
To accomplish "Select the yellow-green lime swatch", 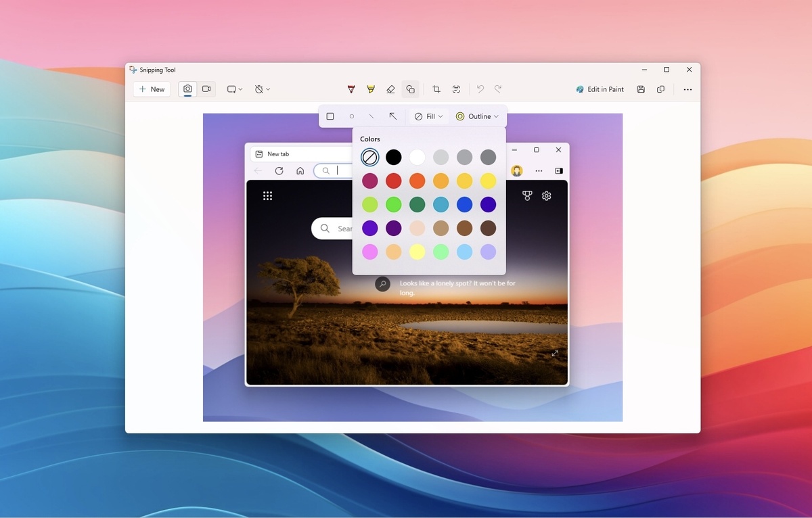I will click(370, 204).
